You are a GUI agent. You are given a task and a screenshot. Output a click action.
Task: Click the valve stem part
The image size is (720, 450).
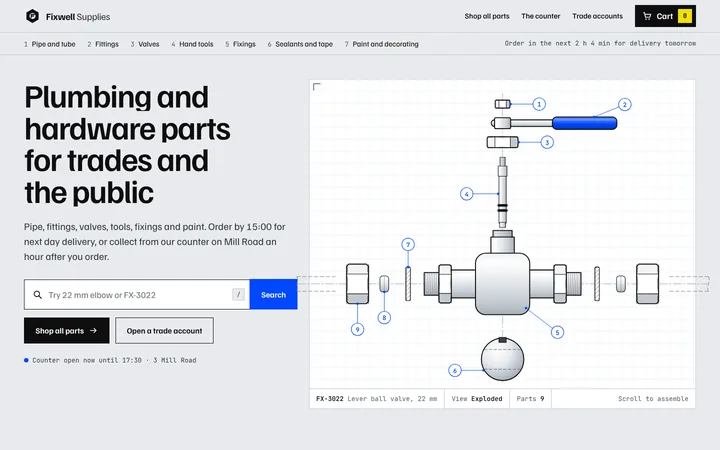click(x=502, y=192)
